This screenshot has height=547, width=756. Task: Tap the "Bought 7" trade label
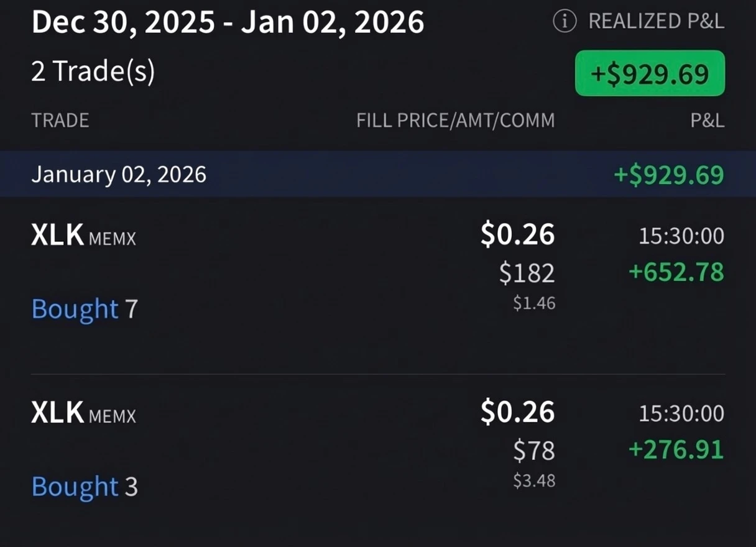pos(85,309)
